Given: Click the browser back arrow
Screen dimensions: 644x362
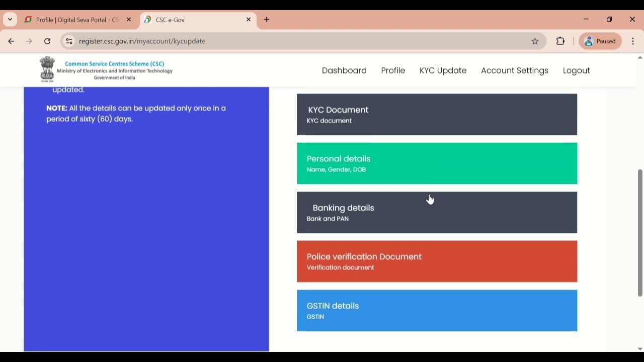Looking at the screenshot, I should pyautogui.click(x=11, y=42).
